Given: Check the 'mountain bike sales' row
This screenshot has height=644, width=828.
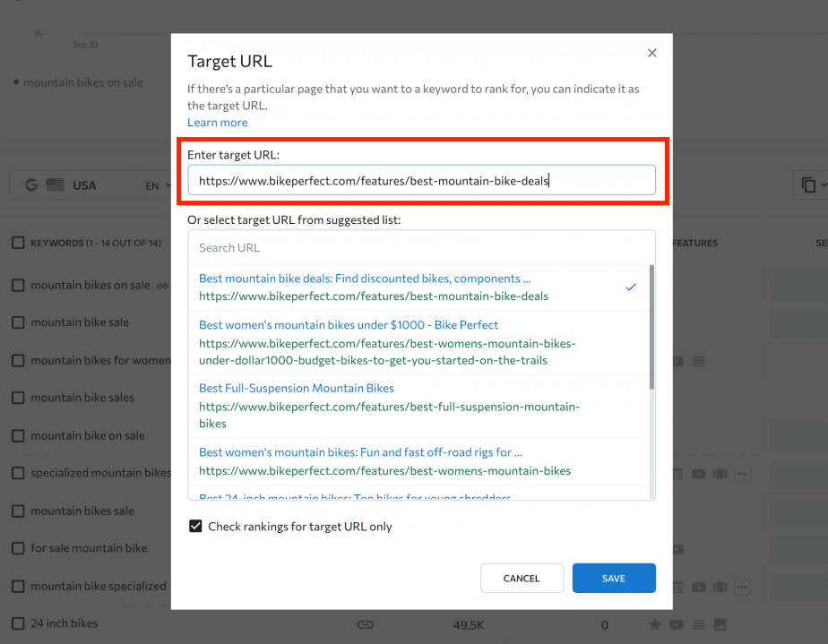Looking at the screenshot, I should pos(18,398).
